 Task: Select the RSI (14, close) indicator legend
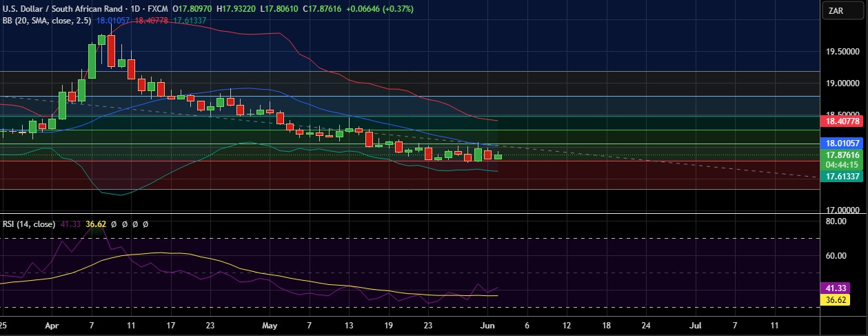(x=29, y=224)
